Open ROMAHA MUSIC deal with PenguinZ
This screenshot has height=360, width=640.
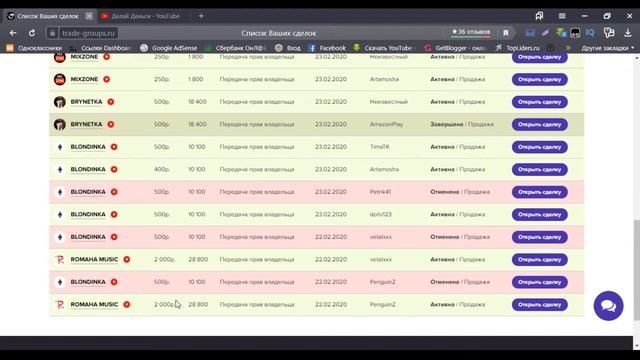539,304
